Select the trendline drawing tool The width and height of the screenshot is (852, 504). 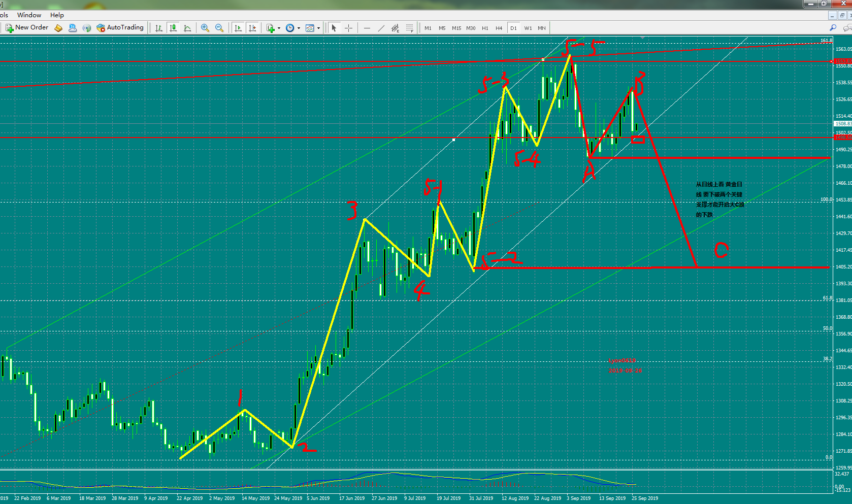381,28
